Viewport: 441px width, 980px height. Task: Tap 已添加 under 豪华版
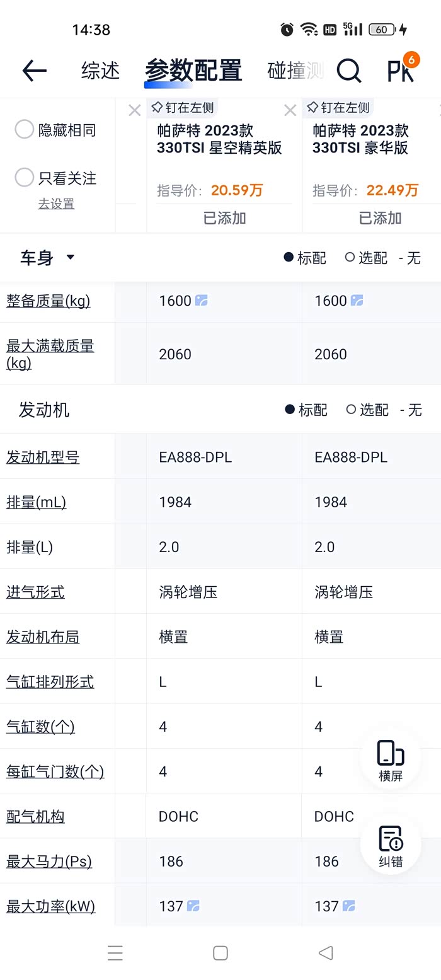(380, 218)
